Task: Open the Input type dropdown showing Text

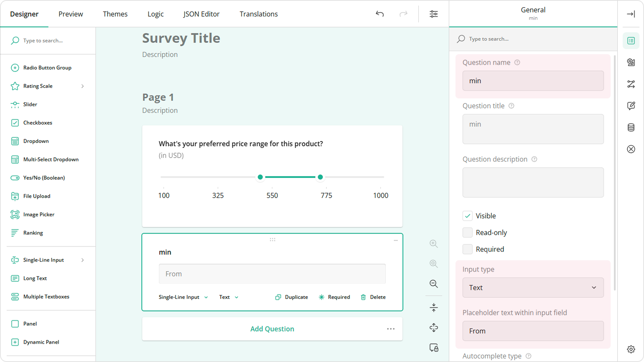Action: 533,287
